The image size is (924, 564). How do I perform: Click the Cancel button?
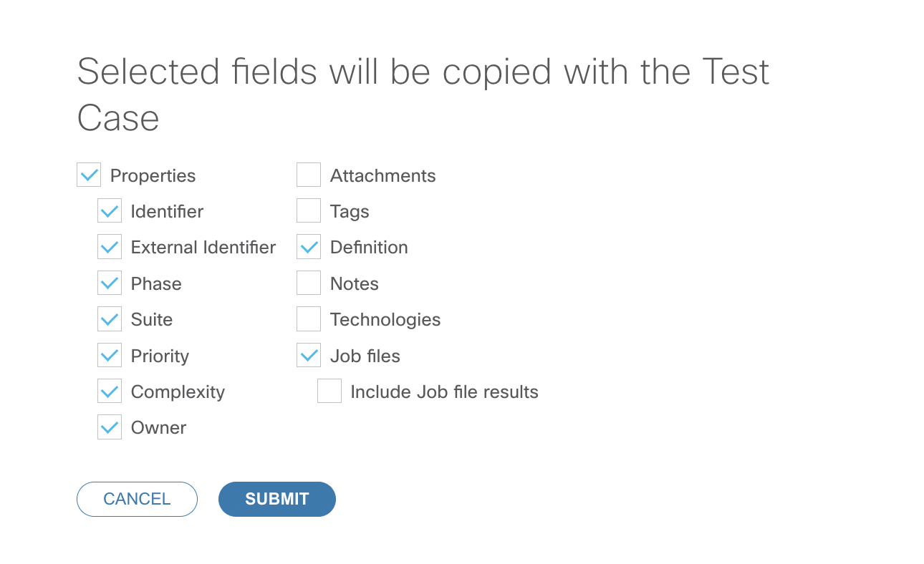pyautogui.click(x=137, y=499)
